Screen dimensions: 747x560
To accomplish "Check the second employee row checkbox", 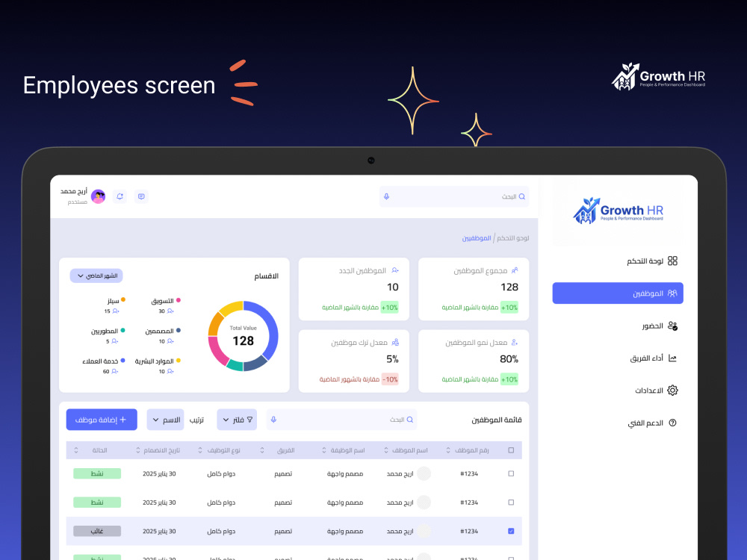I will (511, 502).
